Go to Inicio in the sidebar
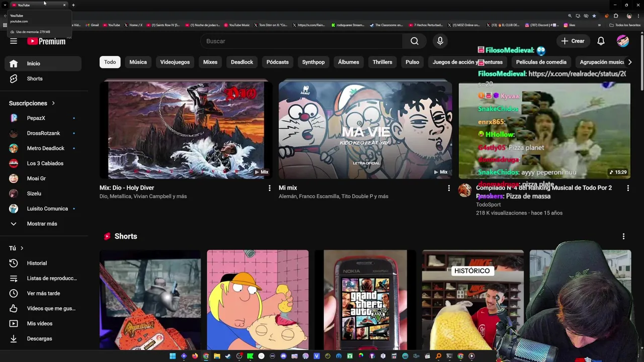This screenshot has height=362, width=644. [x=43, y=63]
